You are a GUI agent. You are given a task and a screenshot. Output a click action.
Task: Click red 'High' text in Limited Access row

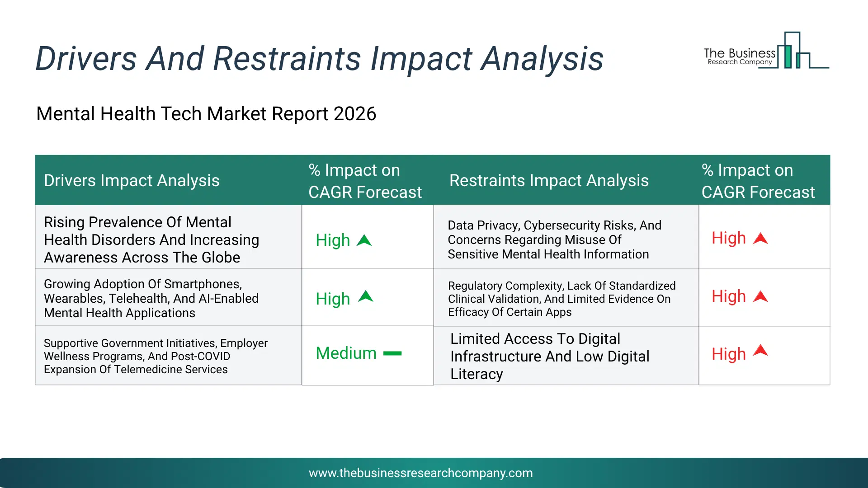[x=729, y=354]
